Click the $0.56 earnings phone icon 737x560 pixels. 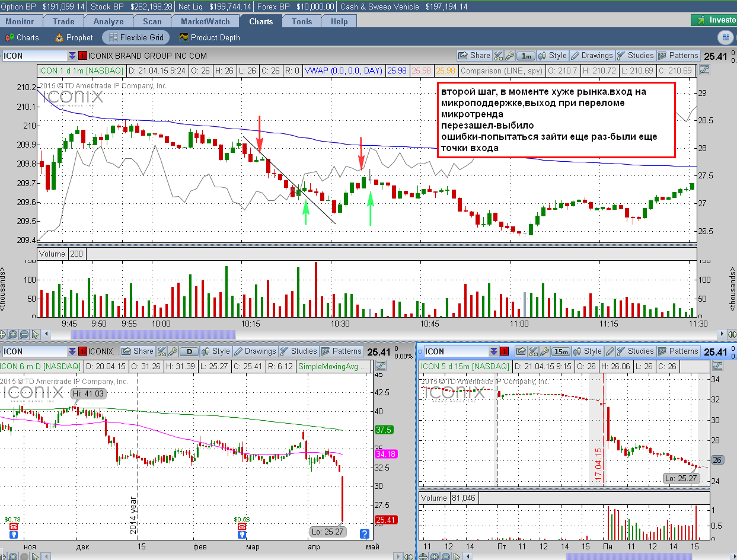241,526
